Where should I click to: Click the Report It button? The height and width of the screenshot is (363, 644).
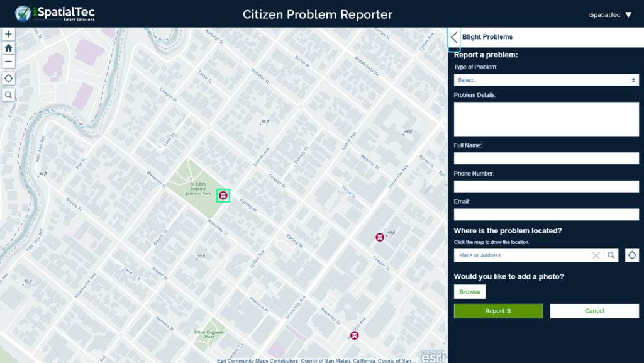(498, 311)
